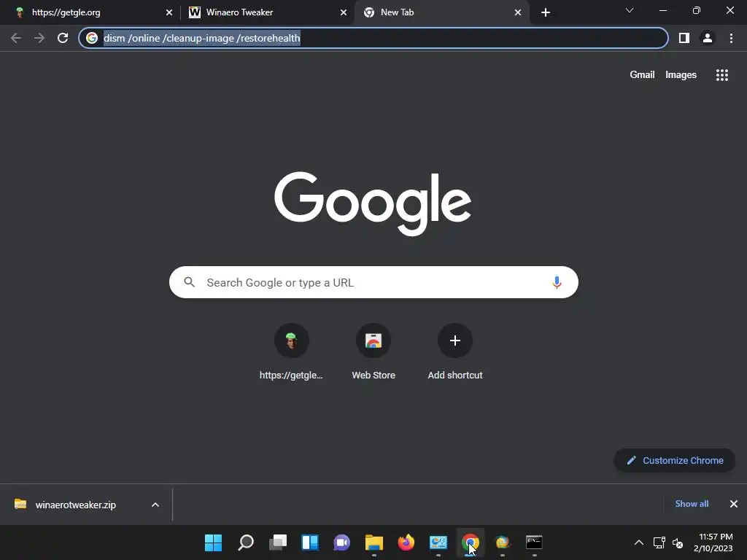Open the Web Store shortcut
Screen dimensions: 747x560
(373, 352)
